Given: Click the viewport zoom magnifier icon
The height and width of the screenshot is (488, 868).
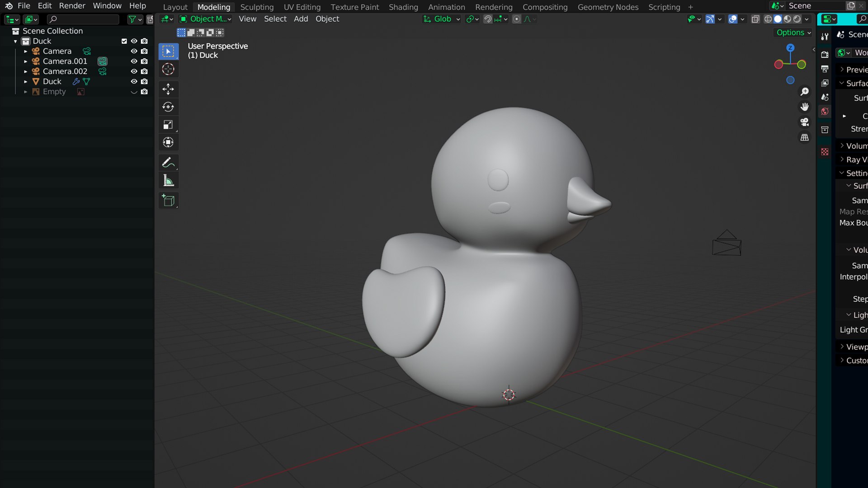Looking at the screenshot, I should pos(805,92).
